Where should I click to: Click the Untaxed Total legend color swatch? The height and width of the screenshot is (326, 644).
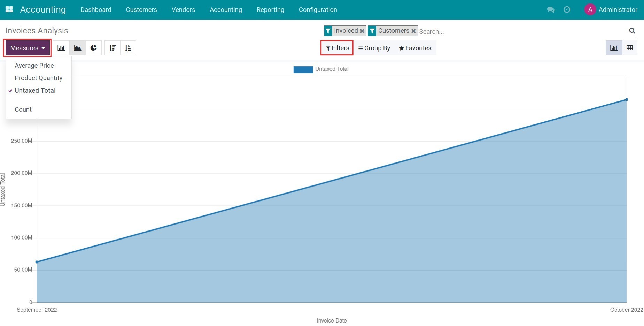click(x=303, y=69)
